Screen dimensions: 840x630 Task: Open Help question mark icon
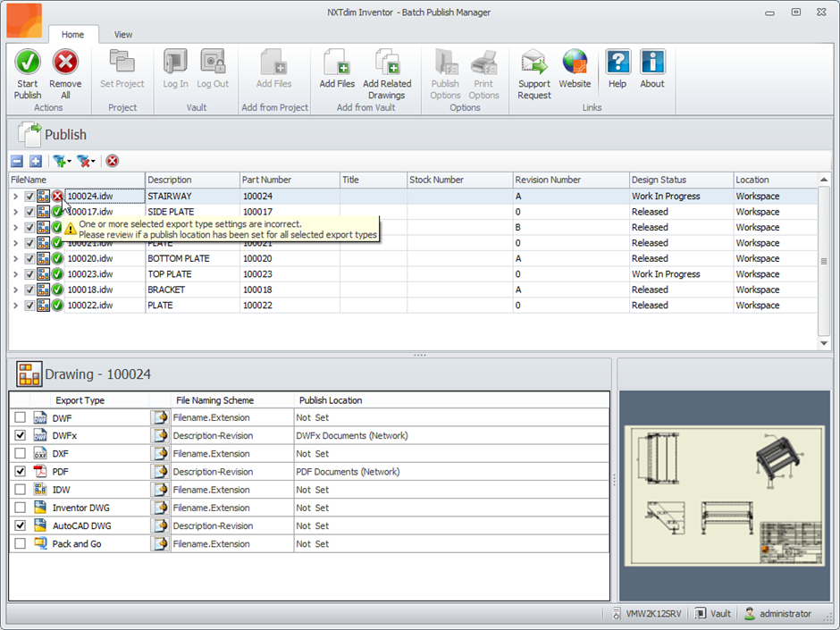[617, 63]
